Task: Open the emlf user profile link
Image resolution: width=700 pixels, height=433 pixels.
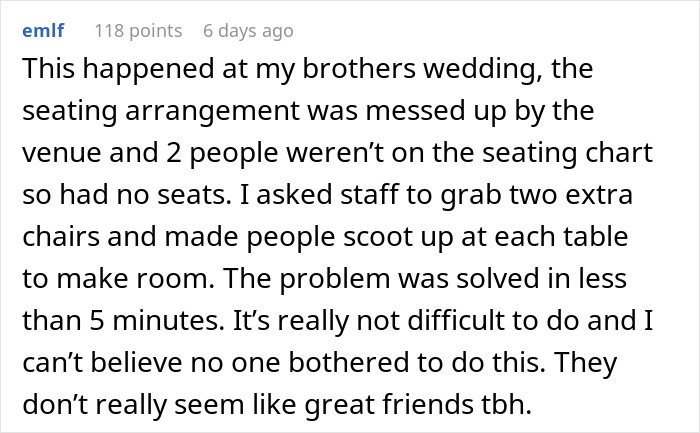Action: pyautogui.click(x=43, y=31)
